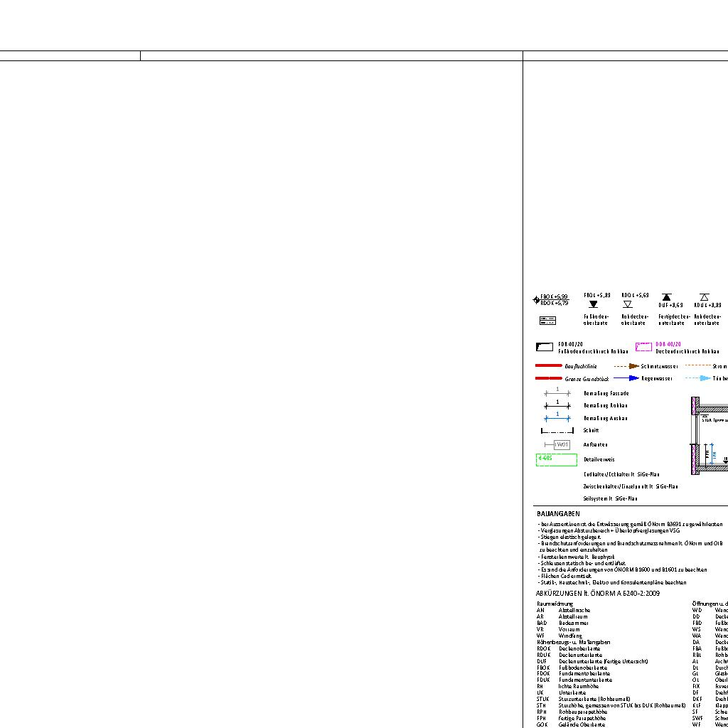Click the filled downward triangle under FBOK +5,89
The height and width of the screenshot is (728, 728).
click(x=593, y=304)
